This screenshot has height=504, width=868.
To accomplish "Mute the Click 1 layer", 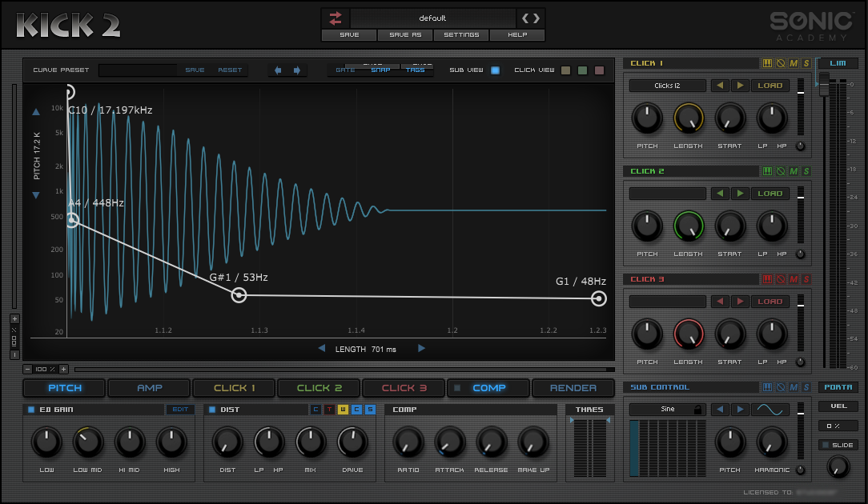I will point(794,63).
